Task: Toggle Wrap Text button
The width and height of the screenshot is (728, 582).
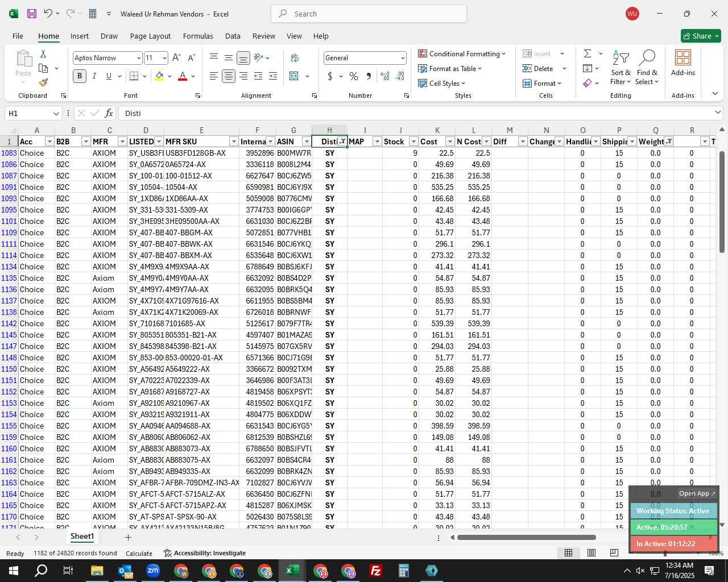Action: point(295,58)
